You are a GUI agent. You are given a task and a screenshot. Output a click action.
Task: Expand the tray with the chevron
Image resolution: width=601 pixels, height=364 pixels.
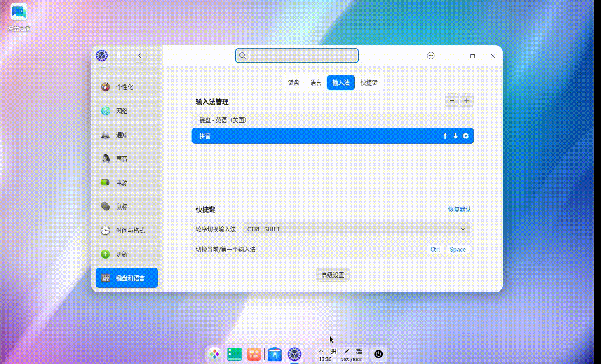point(322,351)
